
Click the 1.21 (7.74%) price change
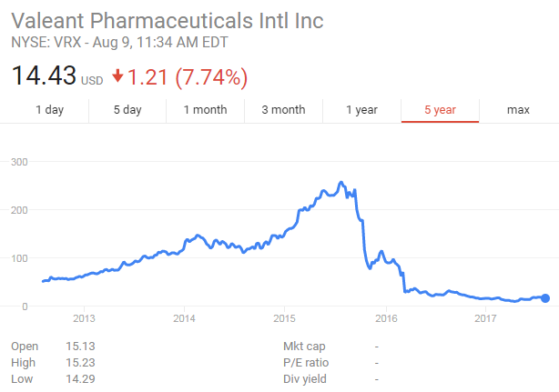click(187, 76)
